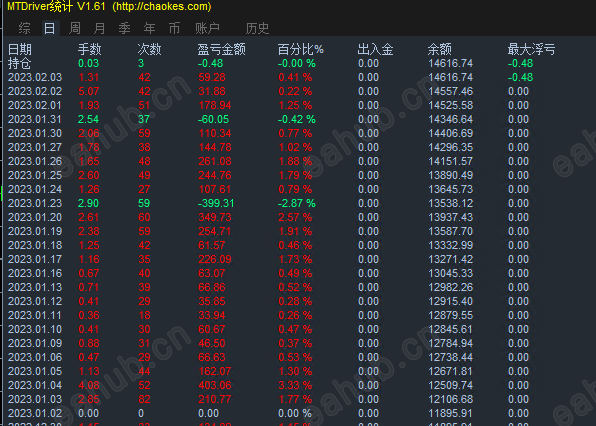Click the -60.05 loss amount
Viewport: 596px width, 426px height.
tap(213, 119)
